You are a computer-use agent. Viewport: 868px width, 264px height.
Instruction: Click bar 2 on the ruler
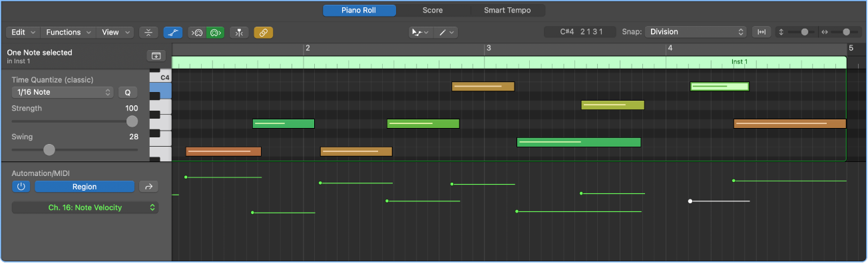coord(307,49)
